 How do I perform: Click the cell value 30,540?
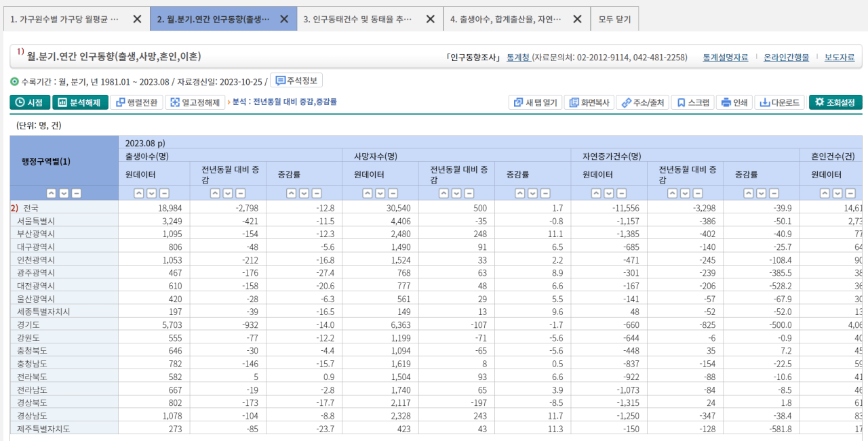tap(399, 207)
